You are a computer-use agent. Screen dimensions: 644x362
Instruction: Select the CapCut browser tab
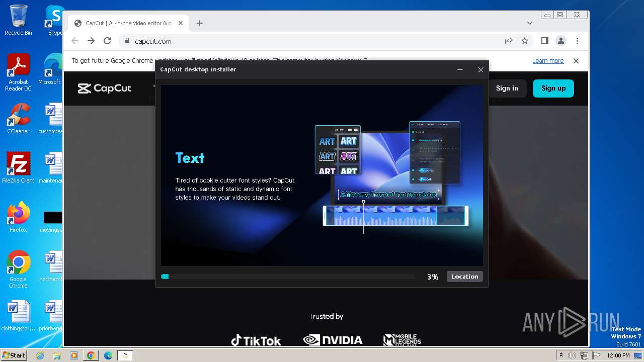pyautogui.click(x=128, y=23)
